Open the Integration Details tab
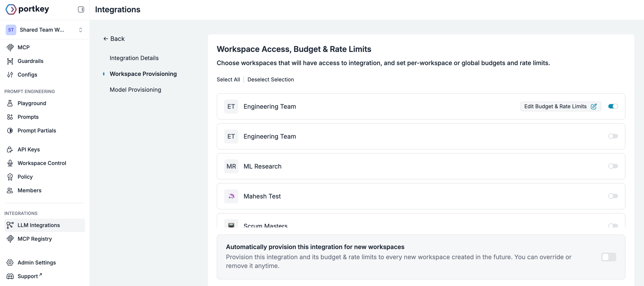The height and width of the screenshot is (286, 644). (134, 58)
